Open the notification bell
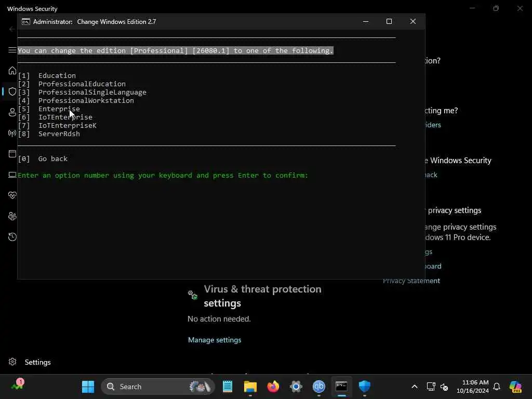Viewport: 532px width, 399px height. (496, 387)
